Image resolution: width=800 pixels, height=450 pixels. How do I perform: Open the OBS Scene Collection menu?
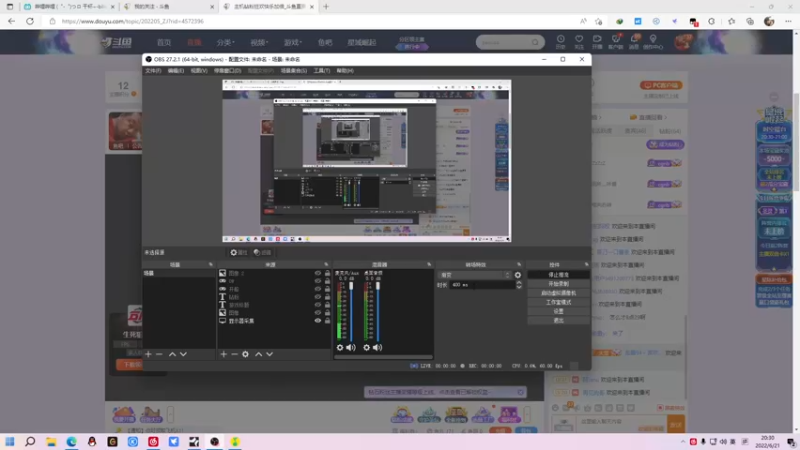coord(293,71)
